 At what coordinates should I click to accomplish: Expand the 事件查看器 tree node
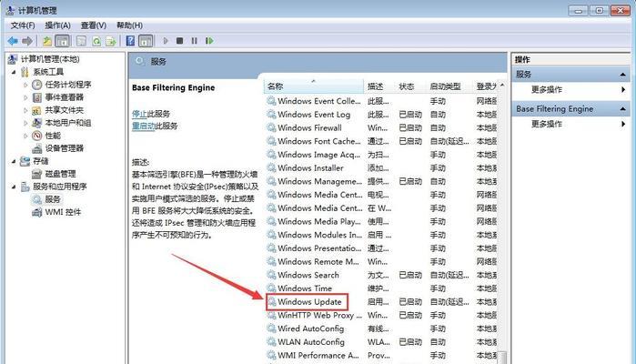pos(25,97)
